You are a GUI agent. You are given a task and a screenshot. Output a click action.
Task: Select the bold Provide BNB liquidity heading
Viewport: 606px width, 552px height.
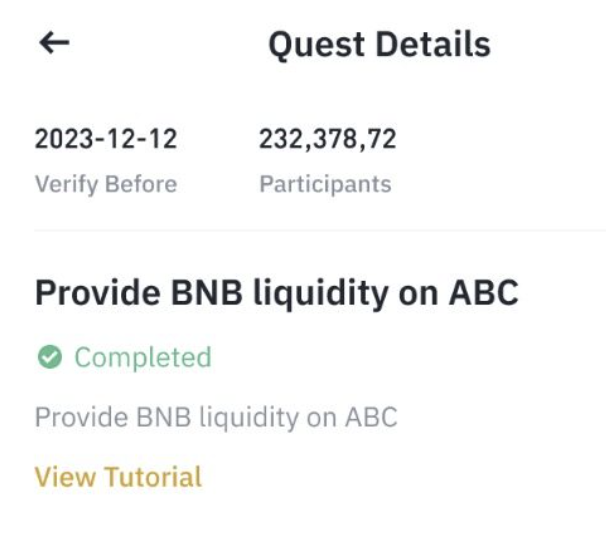277,294
